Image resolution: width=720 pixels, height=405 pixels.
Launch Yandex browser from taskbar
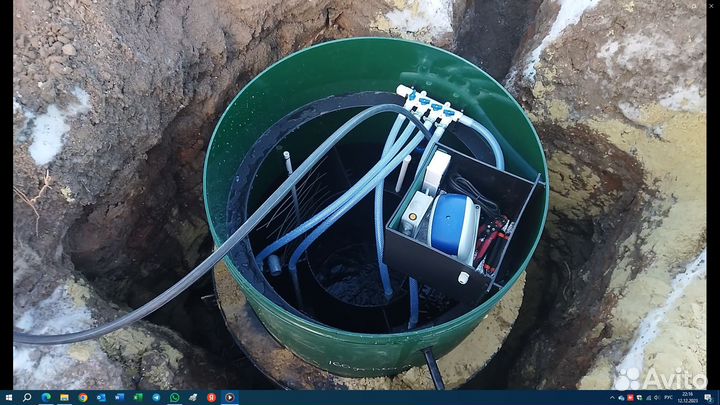[x=211, y=397]
